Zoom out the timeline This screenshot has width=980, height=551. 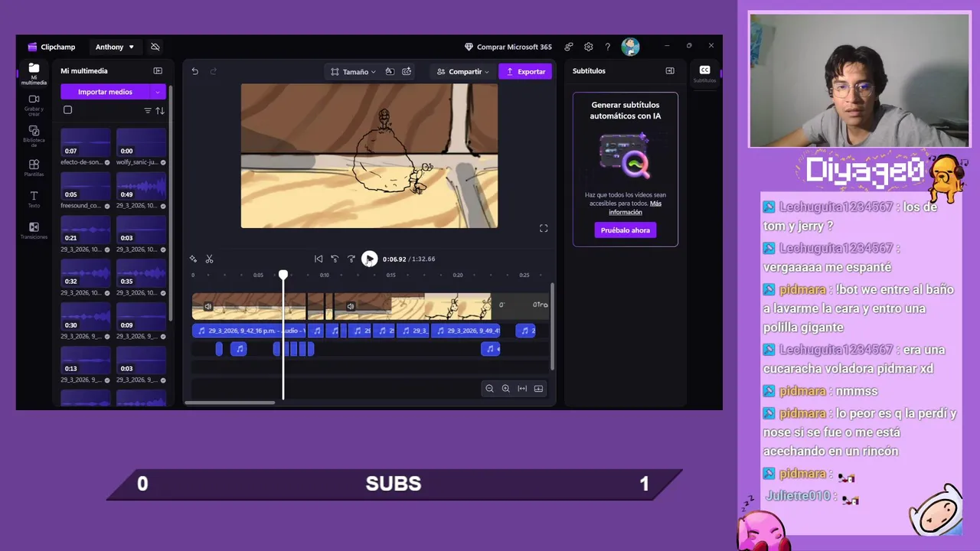[489, 389]
